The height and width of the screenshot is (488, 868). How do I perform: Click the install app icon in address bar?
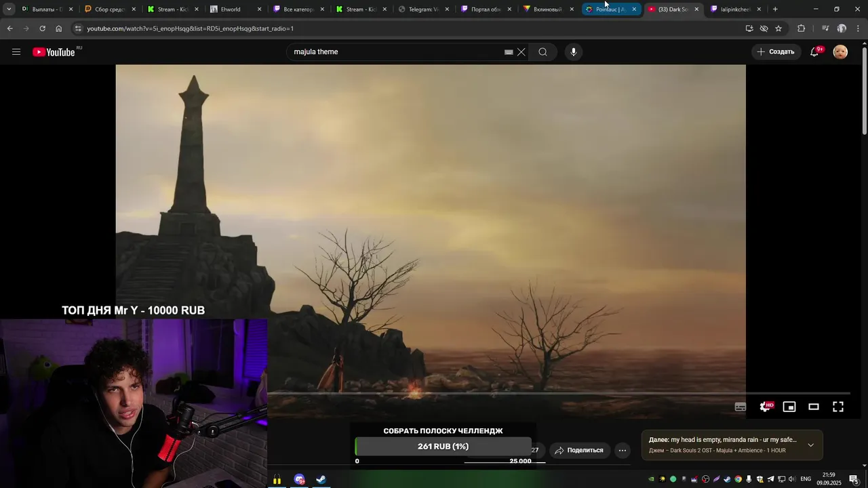(x=749, y=28)
